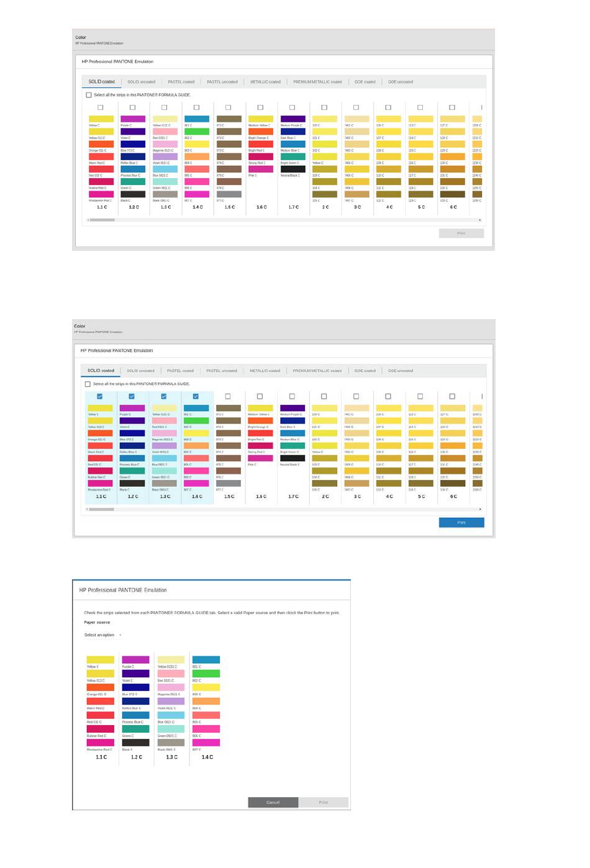This screenshot has width=590, height=868.
Task: Click Purple C swatch in top window
Action: [x=133, y=119]
